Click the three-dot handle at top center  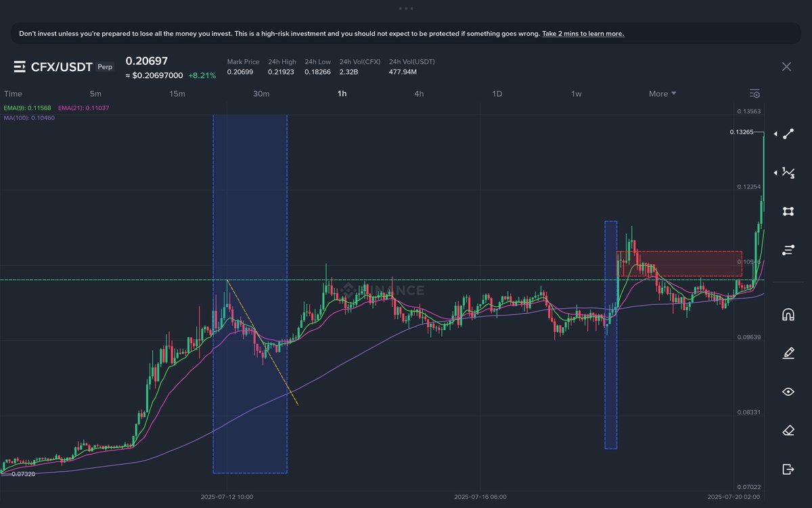(x=406, y=8)
